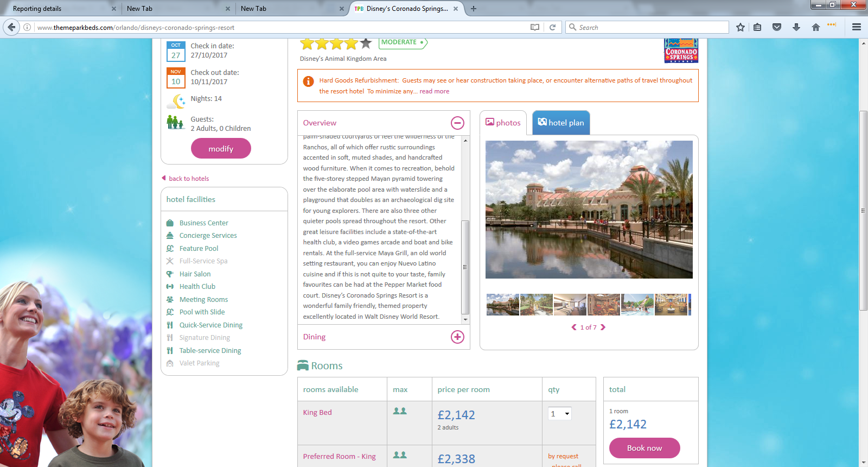
Task: Reload the page with refresh icon
Action: [552, 27]
